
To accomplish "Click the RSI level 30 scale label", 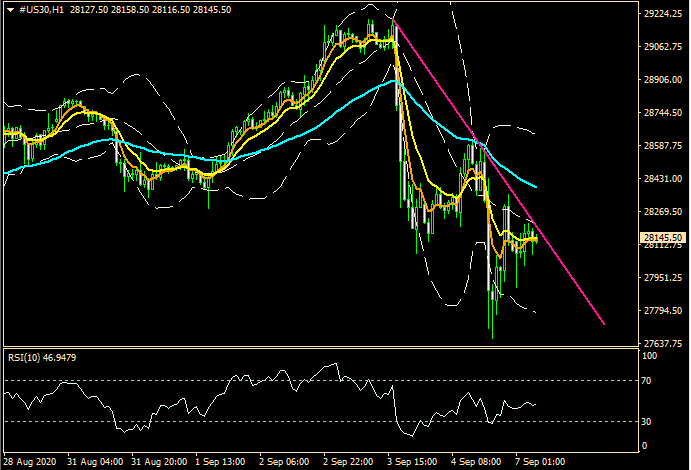I will (x=646, y=421).
